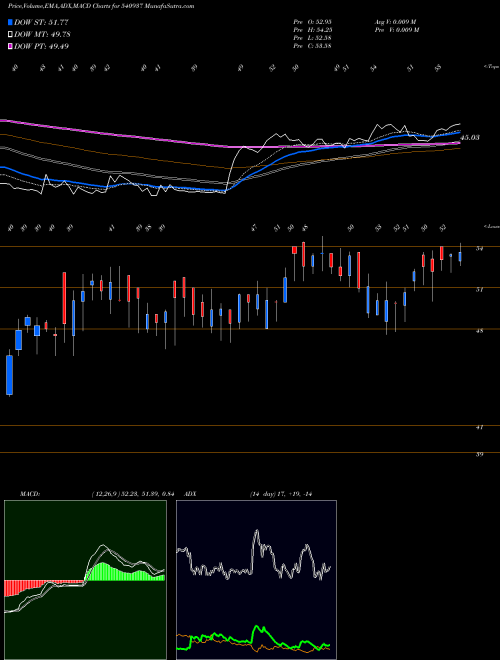Viewport: 500px width, 660px height.
Task: Click the 'Avg V: 0.009 M' value
Action: (397, 22)
